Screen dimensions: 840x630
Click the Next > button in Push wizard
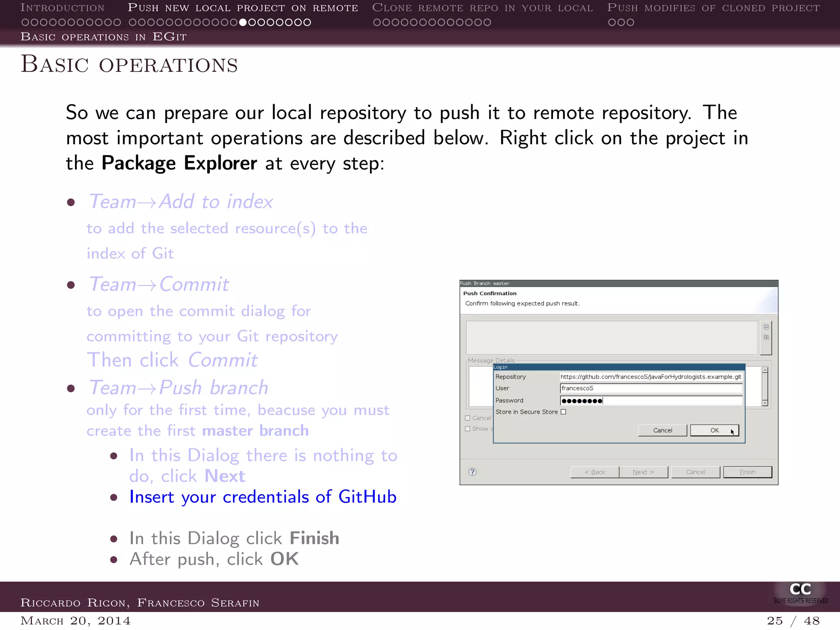point(644,472)
